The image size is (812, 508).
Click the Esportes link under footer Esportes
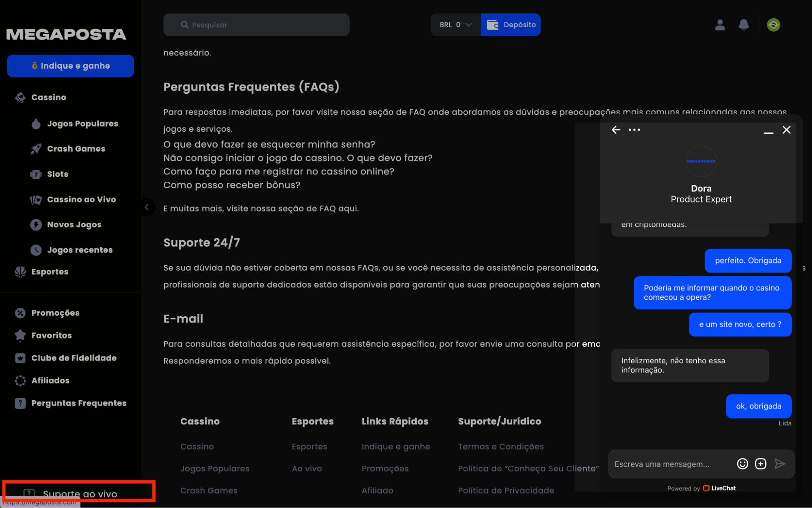click(310, 446)
